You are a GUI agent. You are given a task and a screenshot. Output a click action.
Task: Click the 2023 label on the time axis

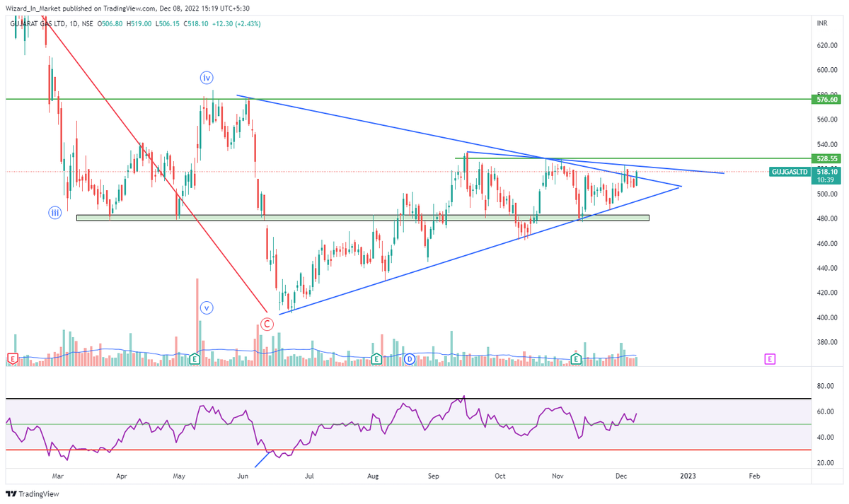point(687,476)
